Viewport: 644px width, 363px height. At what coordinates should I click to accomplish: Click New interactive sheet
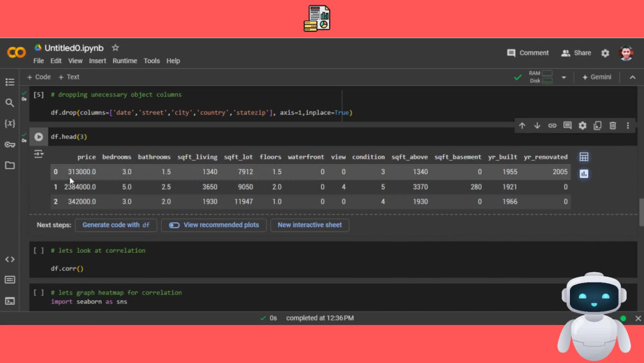(310, 225)
